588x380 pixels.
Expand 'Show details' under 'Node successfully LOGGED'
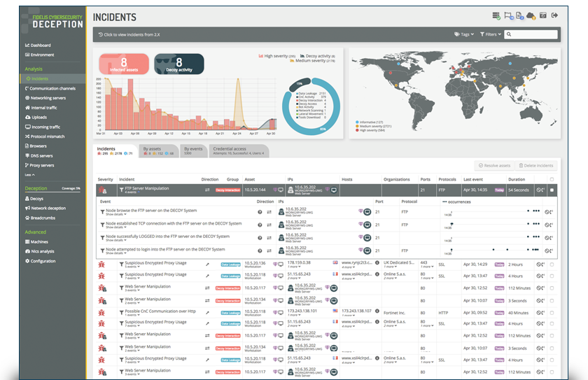pyautogui.click(x=115, y=240)
